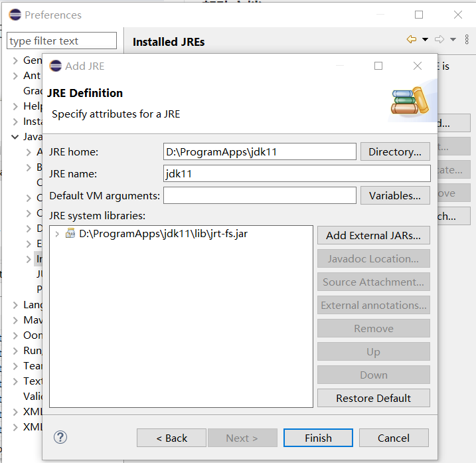The image size is (476, 463).
Task: Expand the jrt-fs.jar library entry
Action: (57, 234)
